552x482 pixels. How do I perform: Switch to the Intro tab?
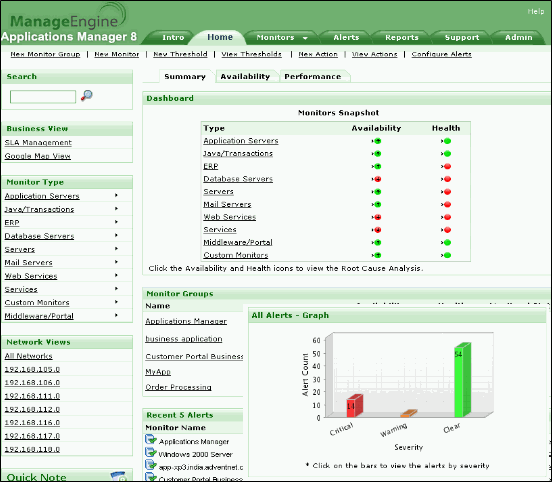(173, 37)
